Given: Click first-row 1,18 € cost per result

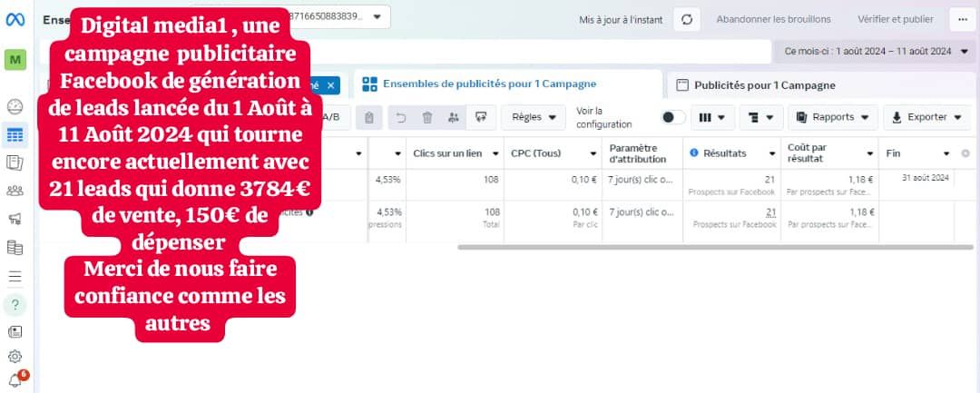Looking at the screenshot, I should tap(860, 180).
